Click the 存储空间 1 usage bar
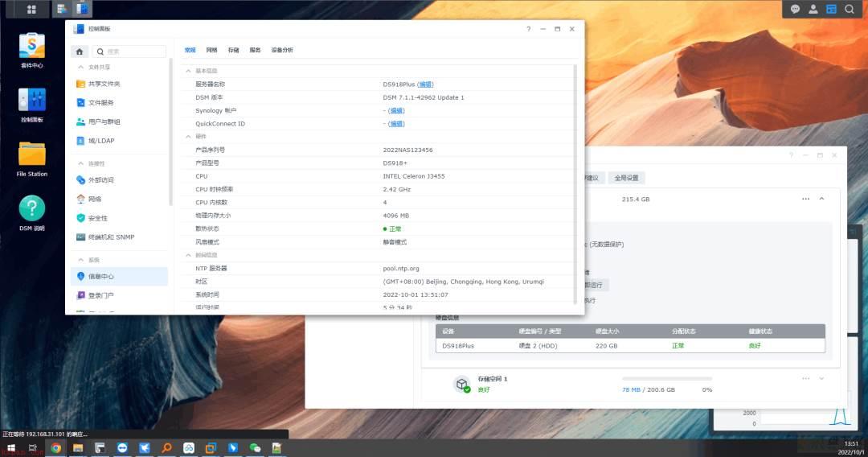The height and width of the screenshot is (457, 868). (666, 379)
